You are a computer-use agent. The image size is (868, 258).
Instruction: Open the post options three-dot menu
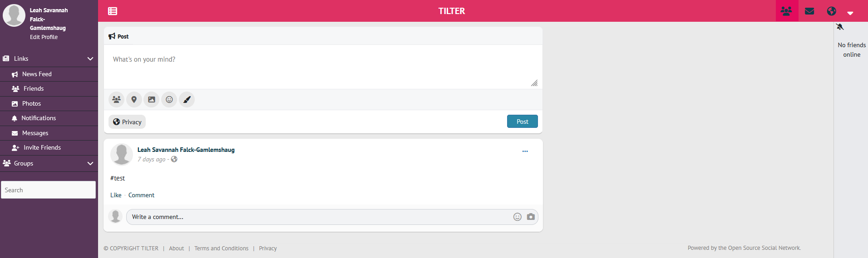point(525,151)
